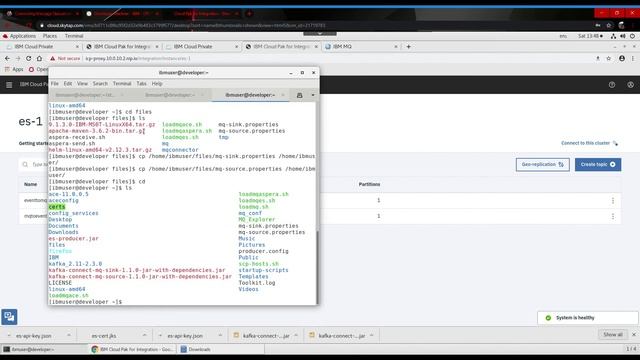Viewport: 640px width, 360px height.
Task: Open the Places menu in the top panel
Action: [x=50, y=36]
